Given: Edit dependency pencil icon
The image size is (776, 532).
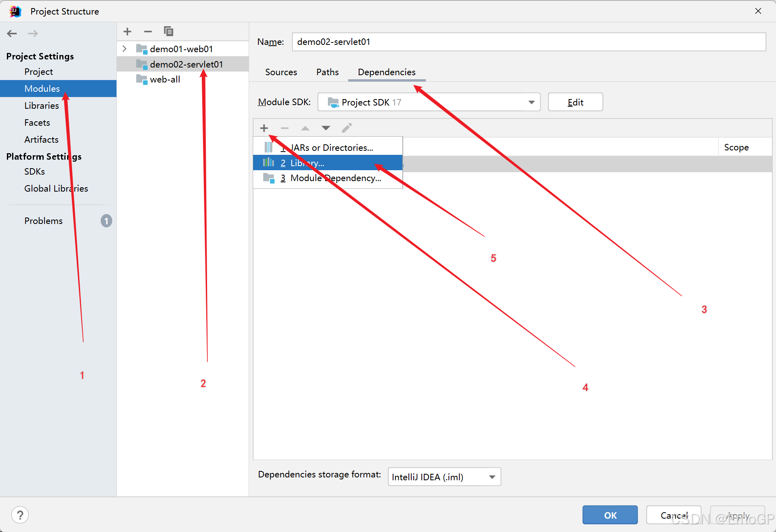Looking at the screenshot, I should pos(347,128).
